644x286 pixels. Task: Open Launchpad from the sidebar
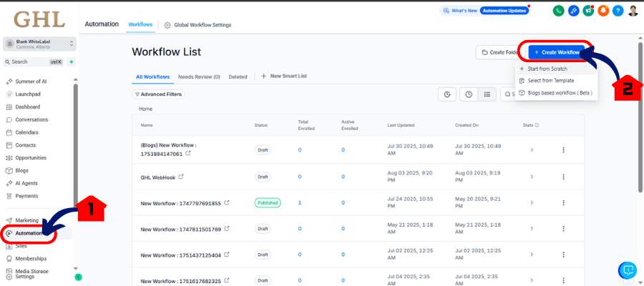click(x=24, y=94)
